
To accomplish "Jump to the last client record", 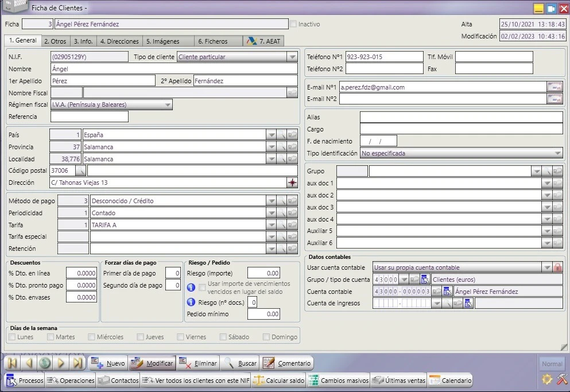I will pos(77,363).
